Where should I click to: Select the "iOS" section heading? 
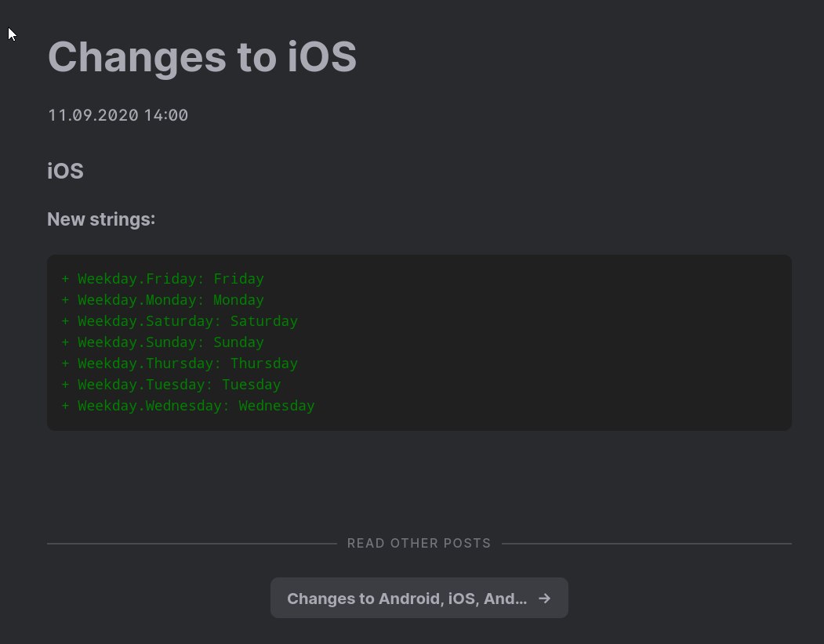click(x=65, y=171)
